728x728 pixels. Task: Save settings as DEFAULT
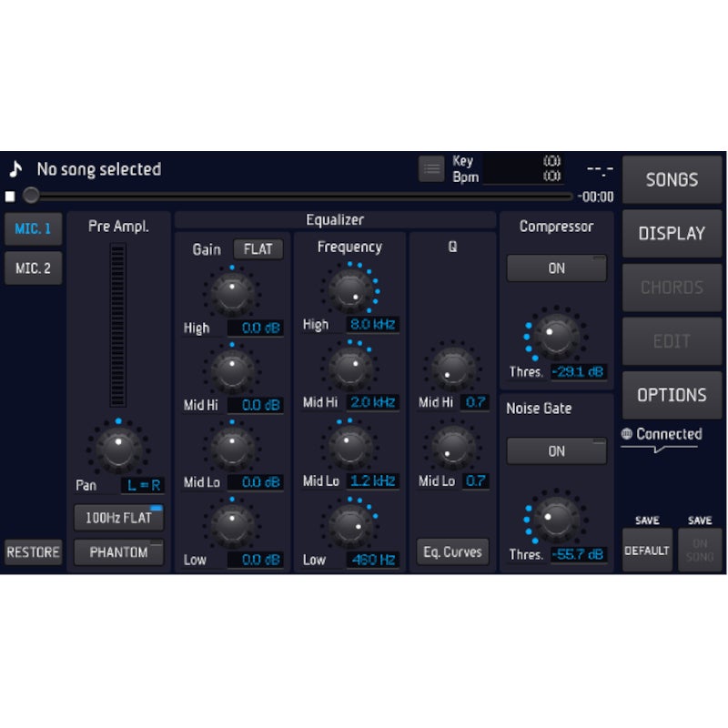[647, 551]
